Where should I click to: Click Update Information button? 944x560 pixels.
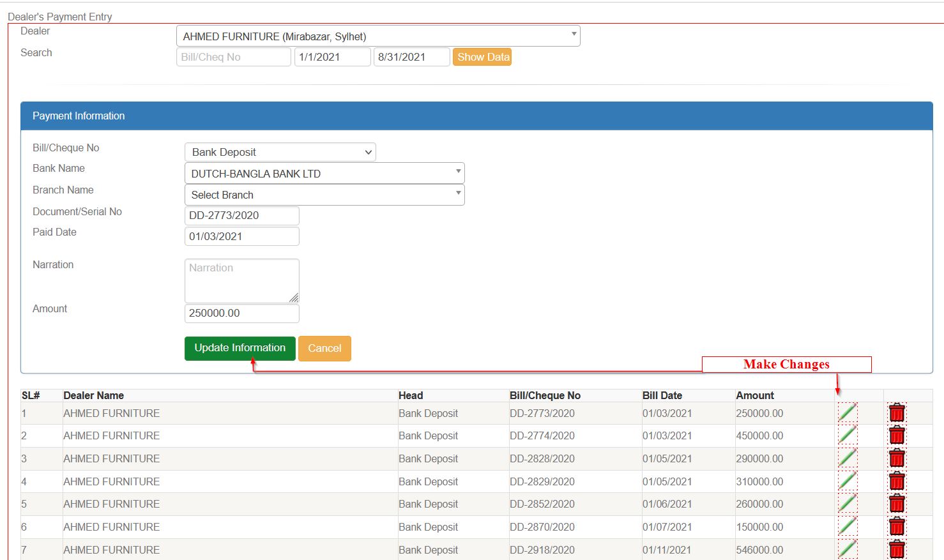pyautogui.click(x=240, y=348)
